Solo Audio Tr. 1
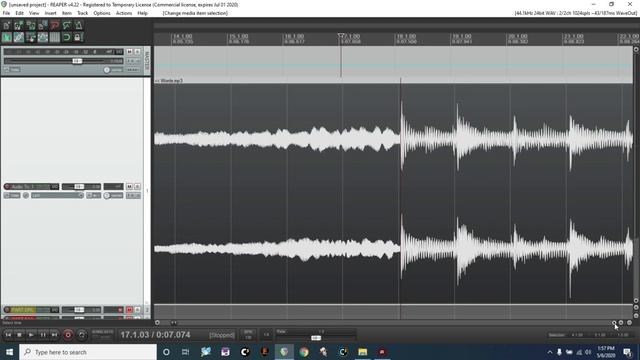This screenshot has height=360, width=640. pyautogui.click(x=137, y=187)
